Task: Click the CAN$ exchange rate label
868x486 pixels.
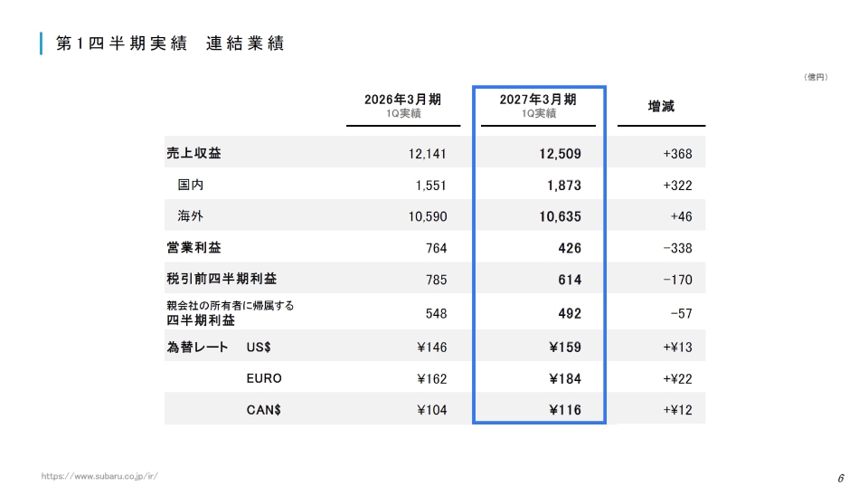Action: pyautogui.click(x=263, y=410)
